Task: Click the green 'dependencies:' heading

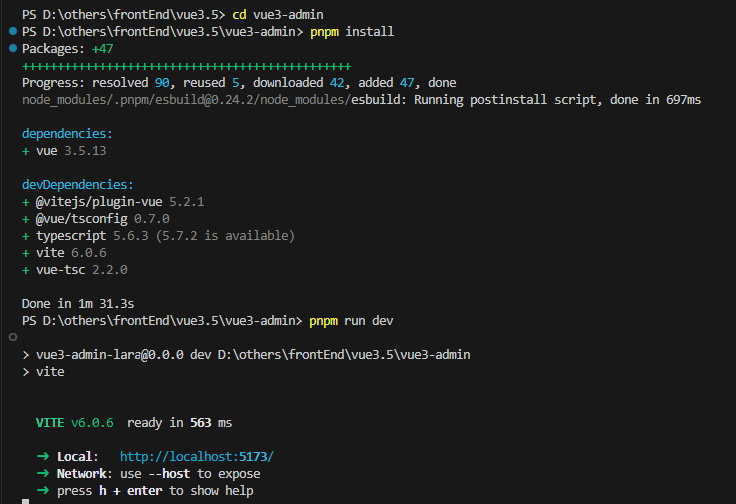Action: coord(68,132)
